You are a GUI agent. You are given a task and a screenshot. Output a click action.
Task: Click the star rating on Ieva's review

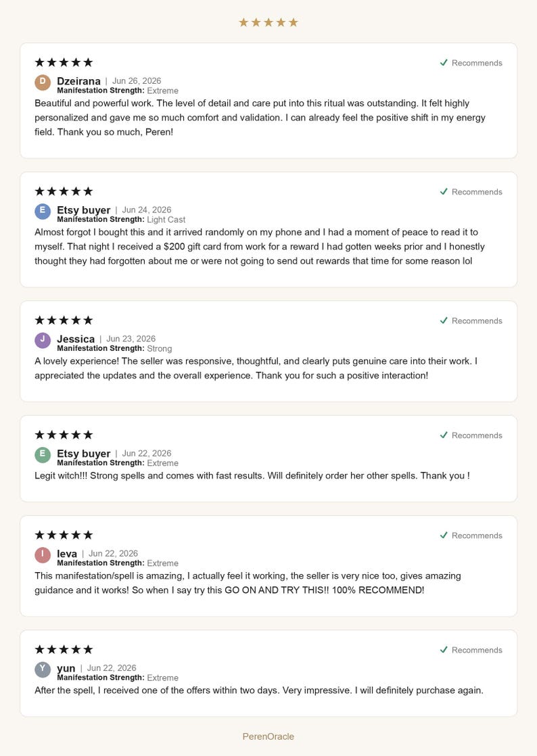[64, 535]
